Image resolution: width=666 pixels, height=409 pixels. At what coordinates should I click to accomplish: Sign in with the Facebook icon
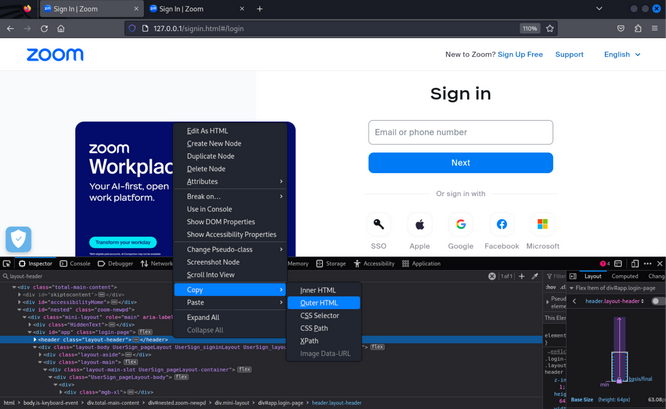(502, 224)
